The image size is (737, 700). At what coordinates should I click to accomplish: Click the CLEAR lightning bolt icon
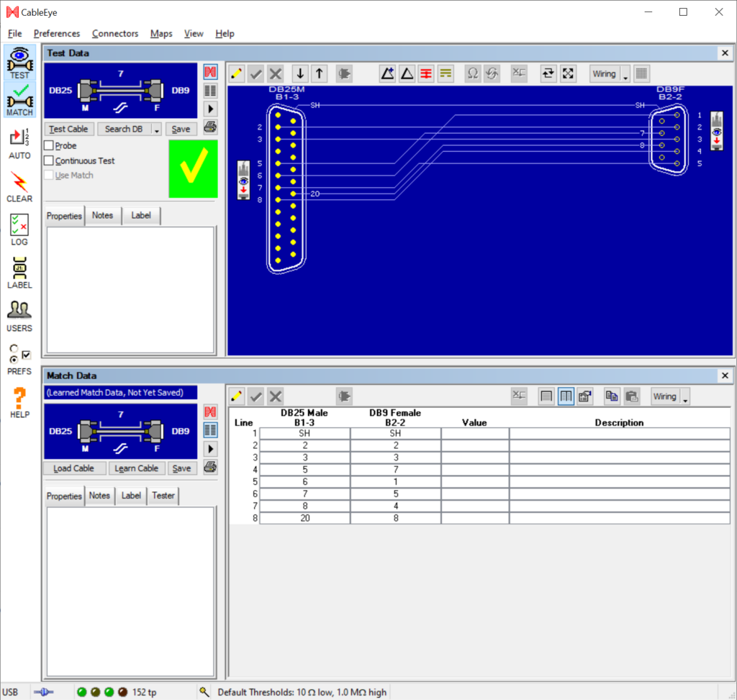[x=19, y=187]
